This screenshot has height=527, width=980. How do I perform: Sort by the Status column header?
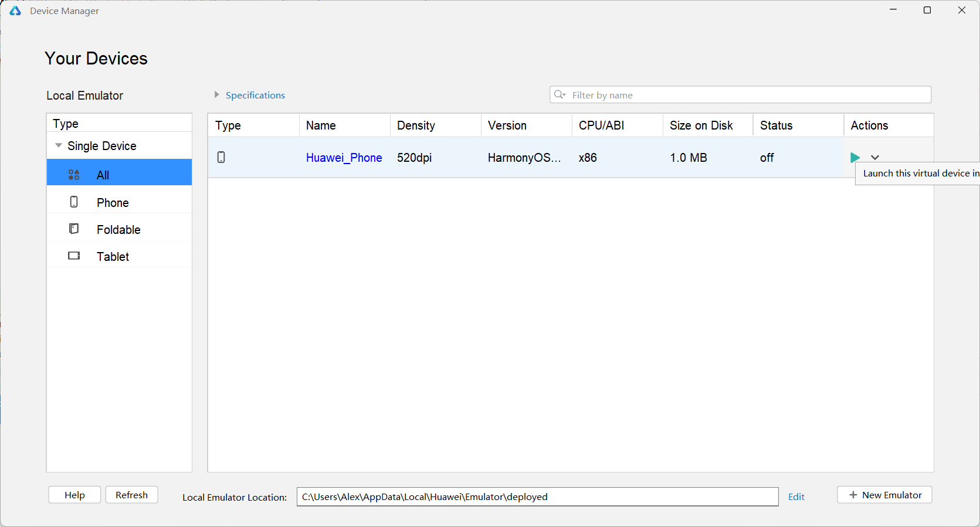(798, 125)
